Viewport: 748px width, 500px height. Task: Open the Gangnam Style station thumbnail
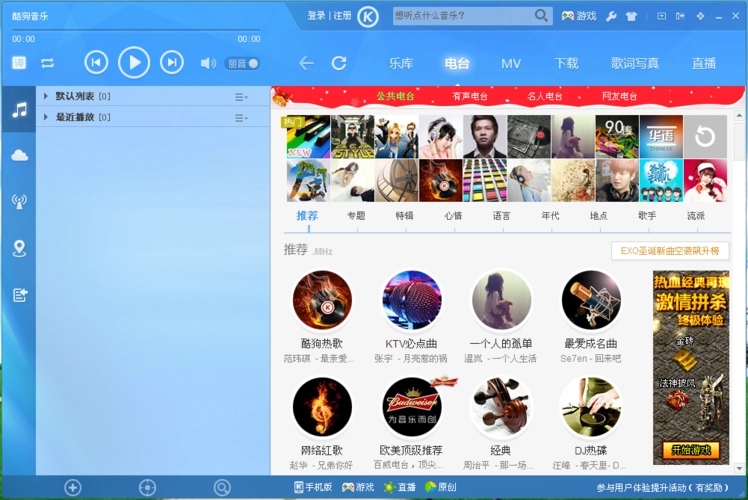353,137
